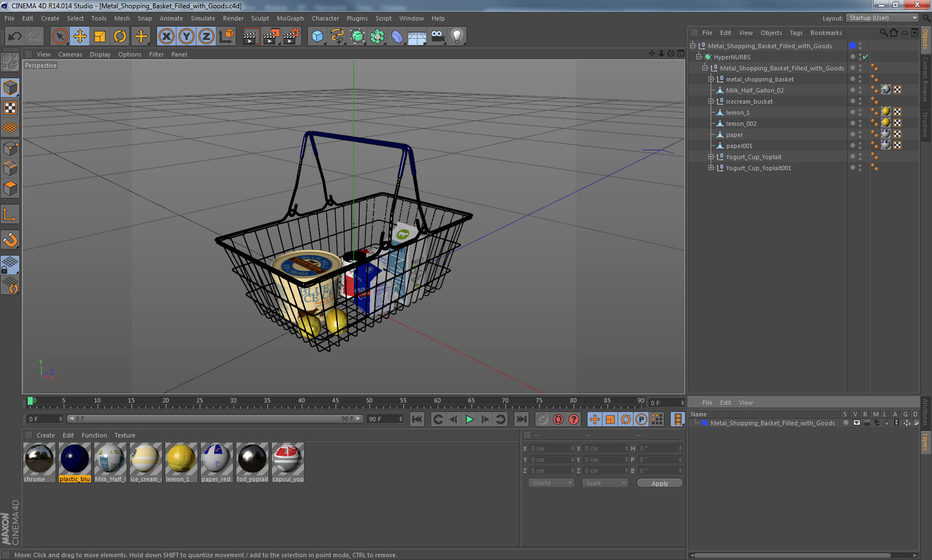Open the vertical Content Browser tab

pos(925,79)
